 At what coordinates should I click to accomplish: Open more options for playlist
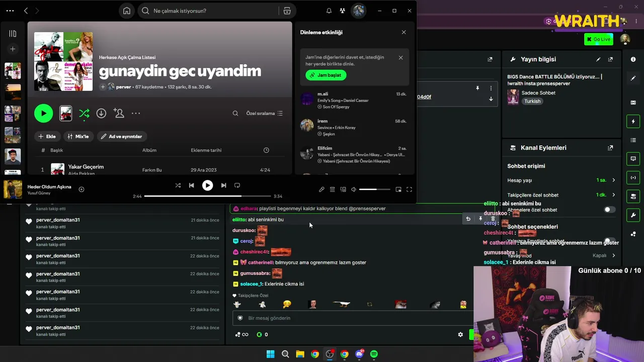(136, 113)
